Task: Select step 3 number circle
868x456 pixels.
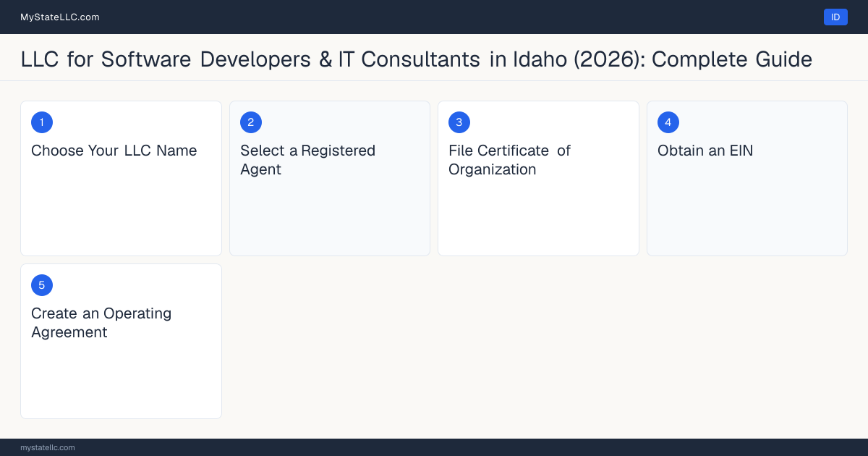Action: (459, 122)
